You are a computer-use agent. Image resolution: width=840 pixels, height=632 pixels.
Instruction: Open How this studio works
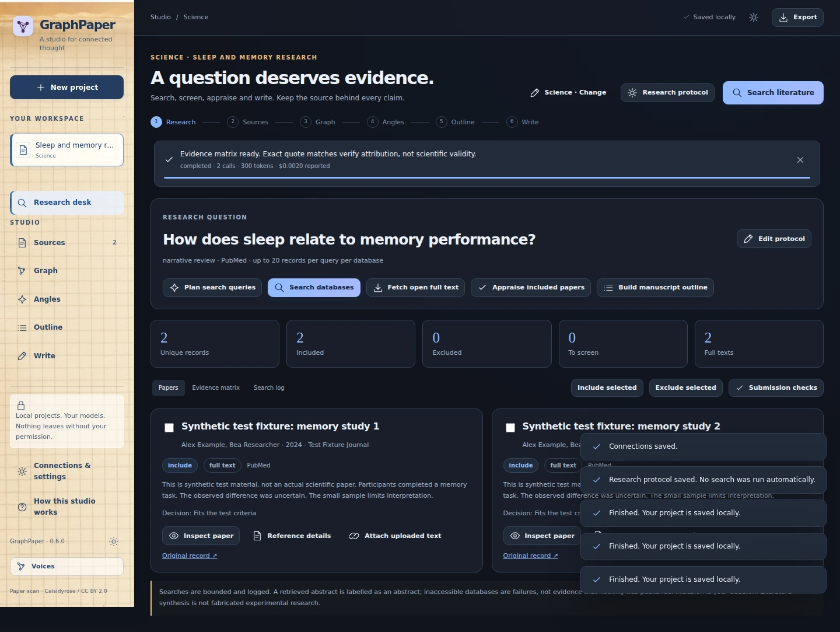click(x=66, y=507)
